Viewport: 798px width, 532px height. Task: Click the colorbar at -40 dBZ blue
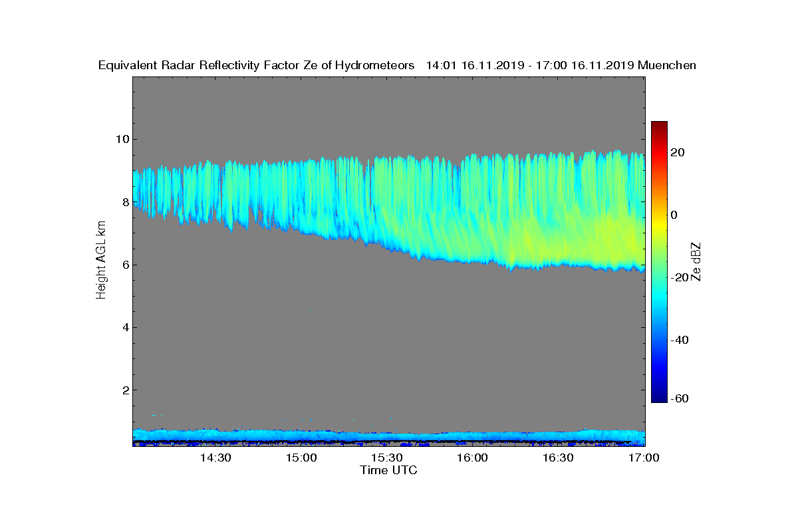coord(659,340)
